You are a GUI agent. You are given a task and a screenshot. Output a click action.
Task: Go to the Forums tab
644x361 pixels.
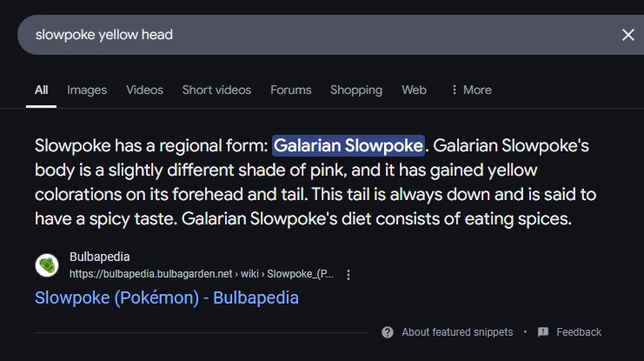tap(290, 90)
